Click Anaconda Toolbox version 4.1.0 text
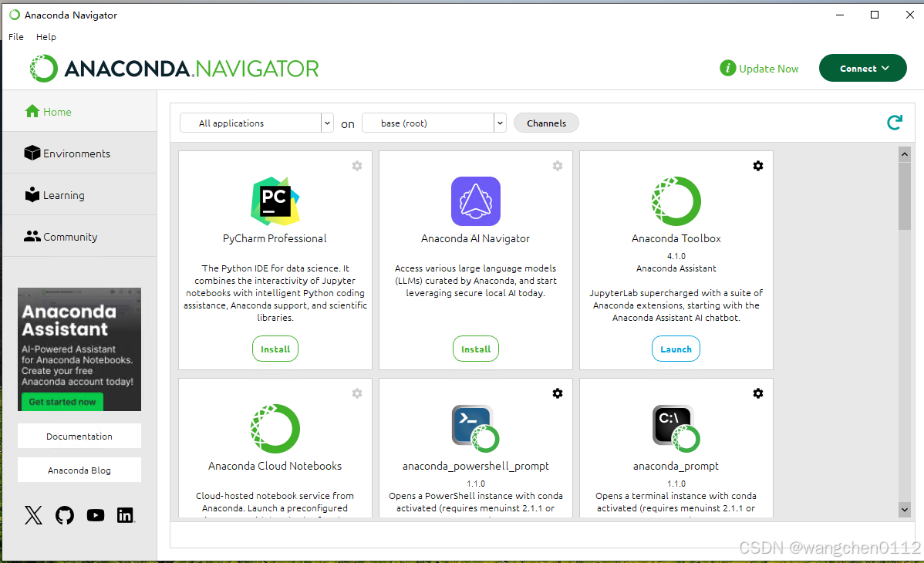924x563 pixels. click(x=676, y=256)
